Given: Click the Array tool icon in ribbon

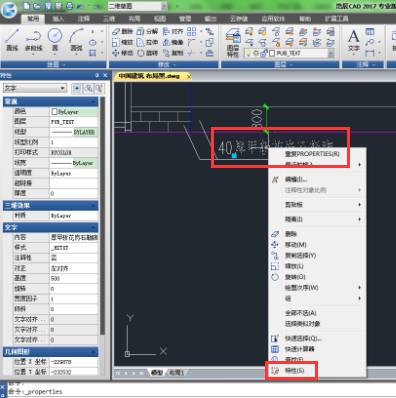Looking at the screenshot, I should pos(192,32).
